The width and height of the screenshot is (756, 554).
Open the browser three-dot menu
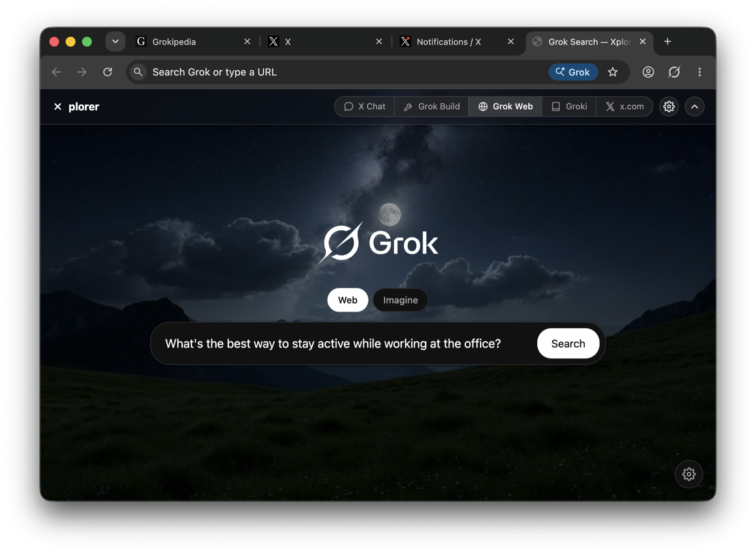(699, 72)
